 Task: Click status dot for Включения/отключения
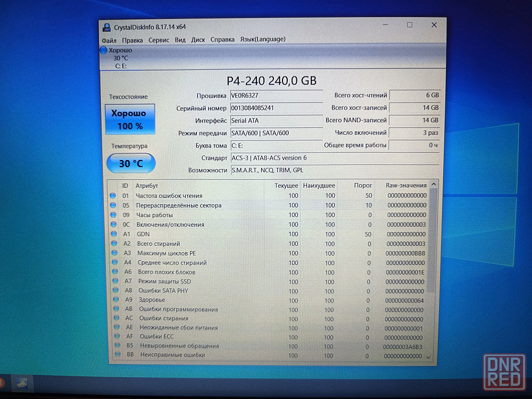tap(114, 225)
